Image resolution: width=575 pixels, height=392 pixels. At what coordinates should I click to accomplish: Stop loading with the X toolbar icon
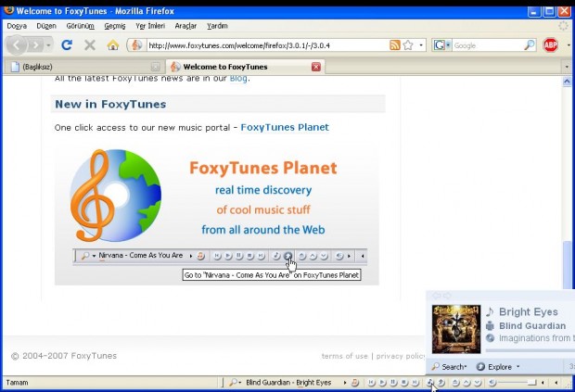point(89,45)
